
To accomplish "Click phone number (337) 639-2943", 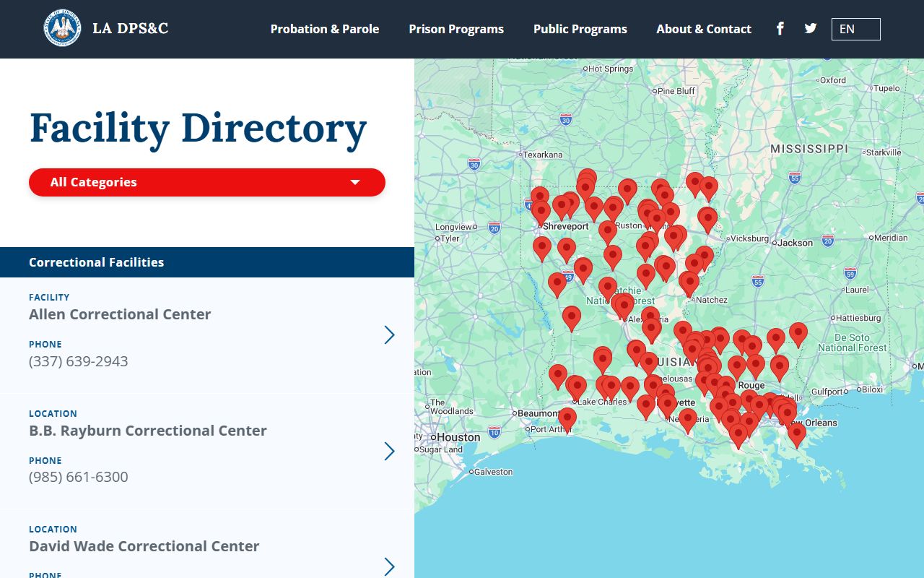I will pyautogui.click(x=79, y=361).
